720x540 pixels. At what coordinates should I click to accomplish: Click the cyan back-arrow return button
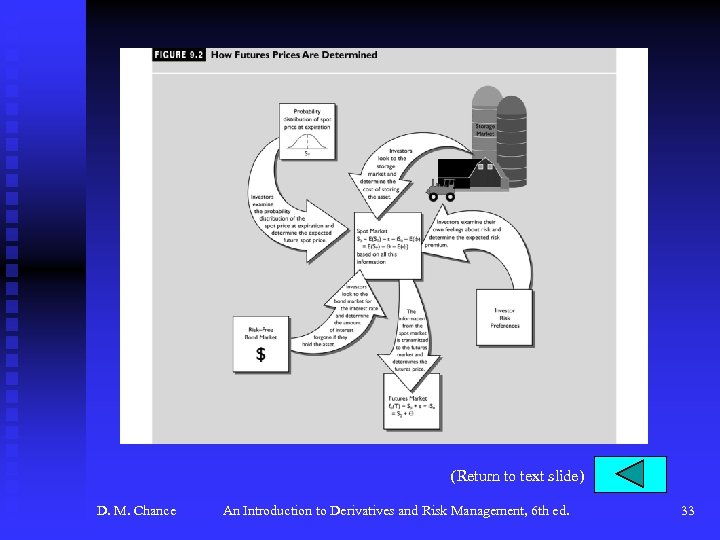(630, 474)
